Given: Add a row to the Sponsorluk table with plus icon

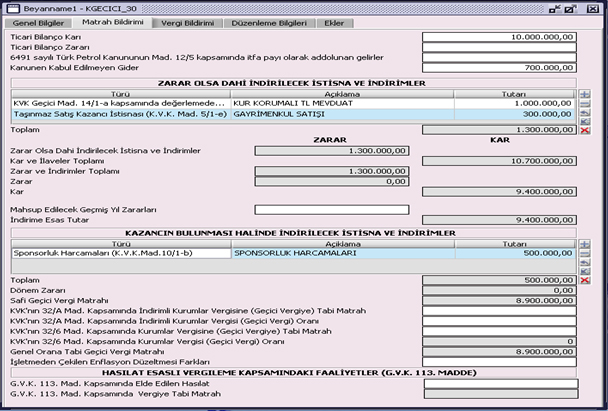Looking at the screenshot, I should (x=585, y=244).
